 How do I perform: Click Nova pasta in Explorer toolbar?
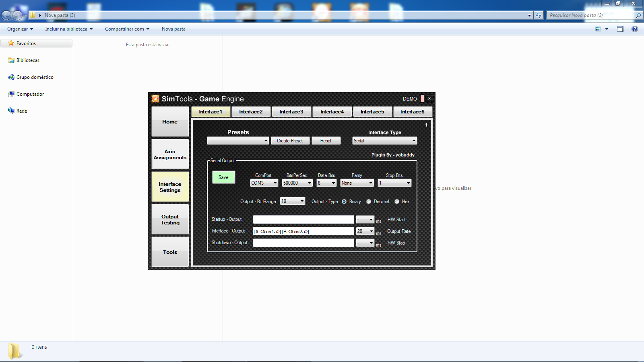pyautogui.click(x=173, y=29)
